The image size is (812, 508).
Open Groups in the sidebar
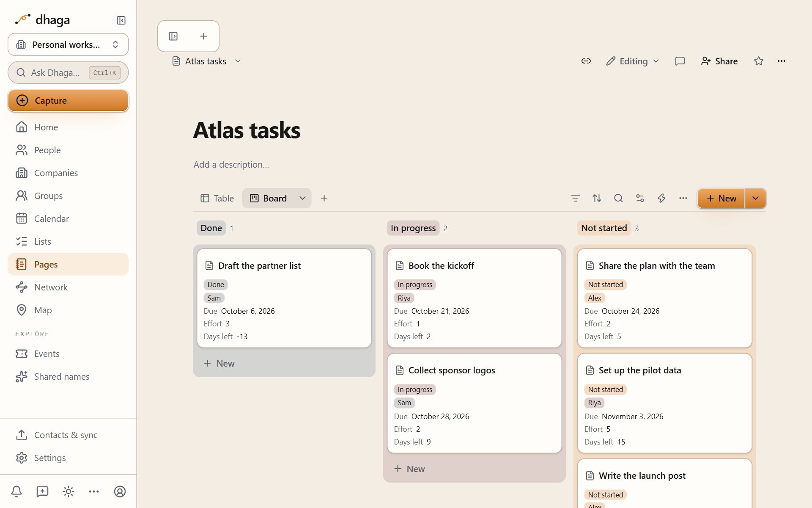68,196
